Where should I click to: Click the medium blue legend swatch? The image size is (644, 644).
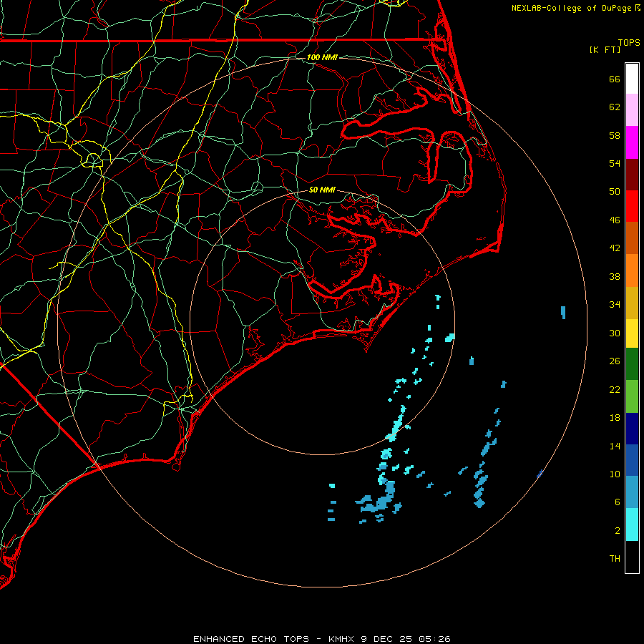(632, 460)
